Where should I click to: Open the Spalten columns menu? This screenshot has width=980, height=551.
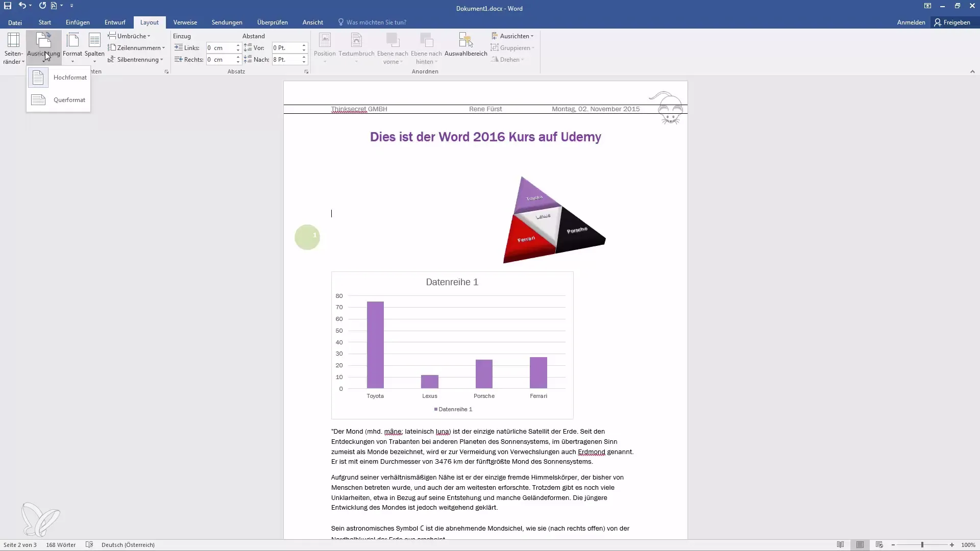[94, 49]
